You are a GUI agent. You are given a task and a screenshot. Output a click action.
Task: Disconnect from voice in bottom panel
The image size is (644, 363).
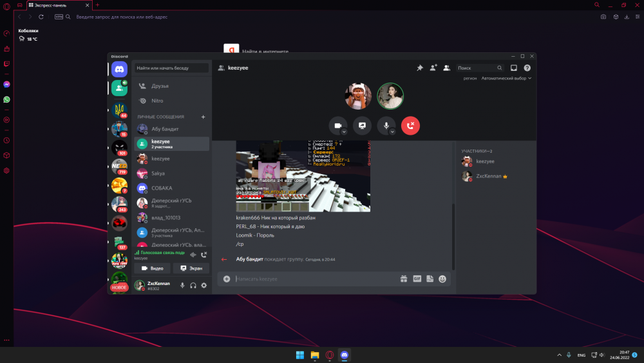(204, 255)
